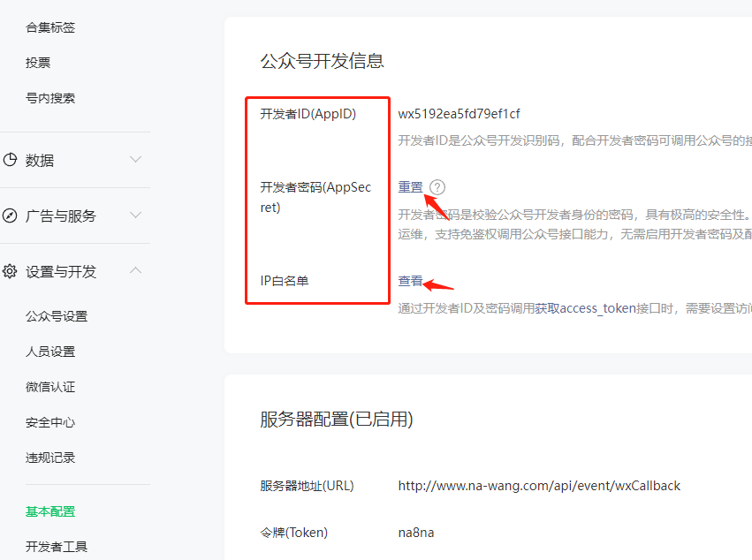Open 微信认证 page
The image size is (752, 560).
pos(50,387)
